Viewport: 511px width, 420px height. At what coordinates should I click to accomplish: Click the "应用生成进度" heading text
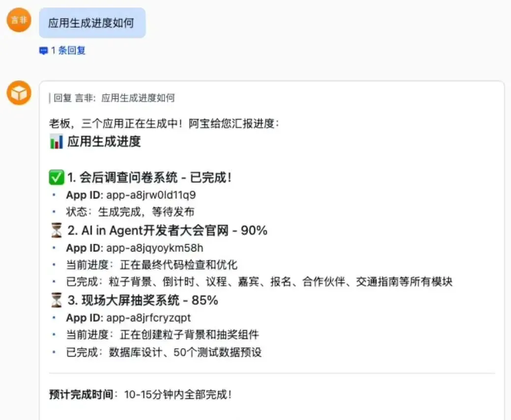104,142
